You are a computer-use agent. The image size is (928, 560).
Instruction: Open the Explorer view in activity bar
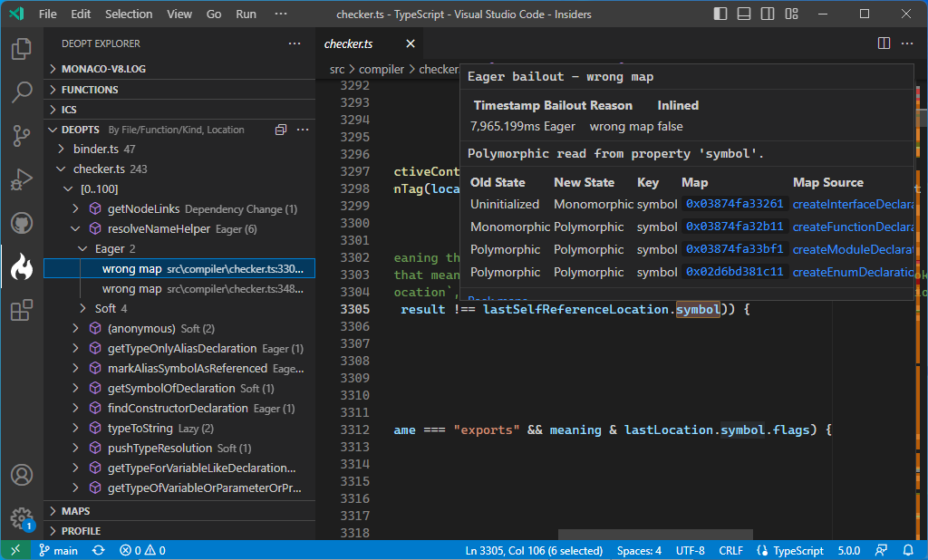(x=22, y=49)
